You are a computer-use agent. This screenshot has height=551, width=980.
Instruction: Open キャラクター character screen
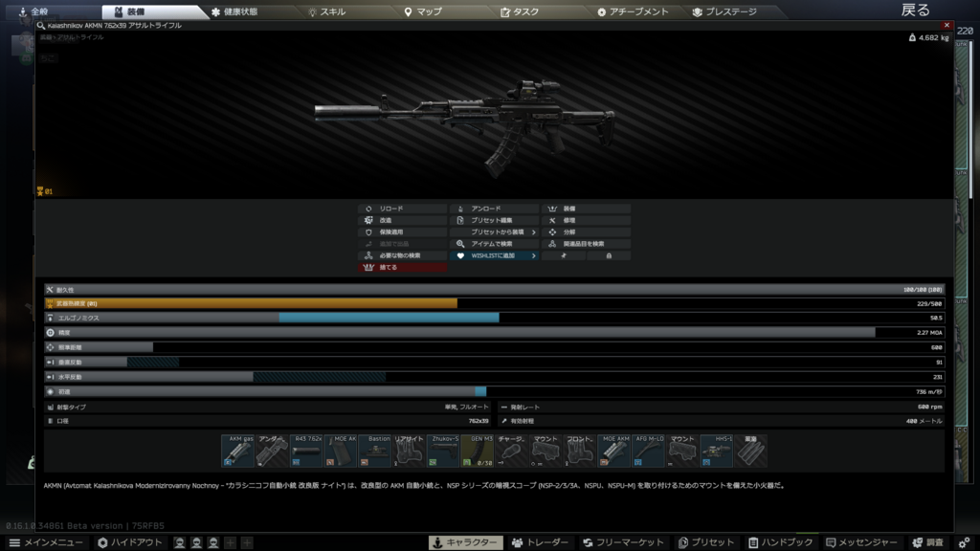(x=466, y=543)
